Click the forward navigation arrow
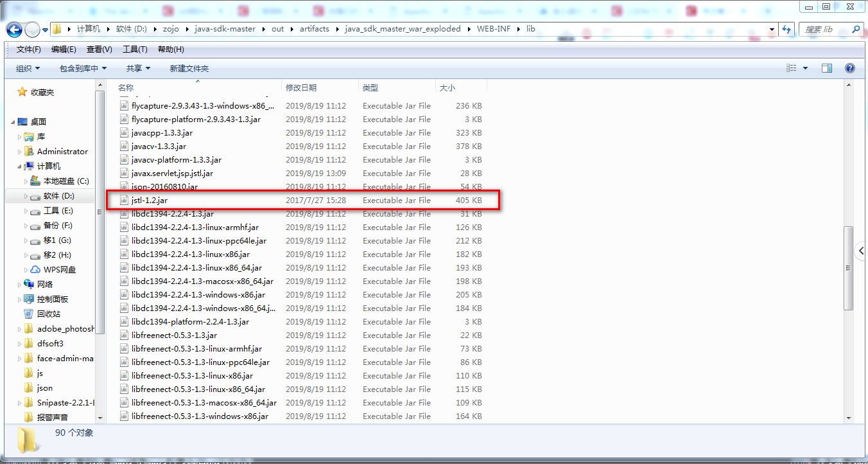 (31, 29)
